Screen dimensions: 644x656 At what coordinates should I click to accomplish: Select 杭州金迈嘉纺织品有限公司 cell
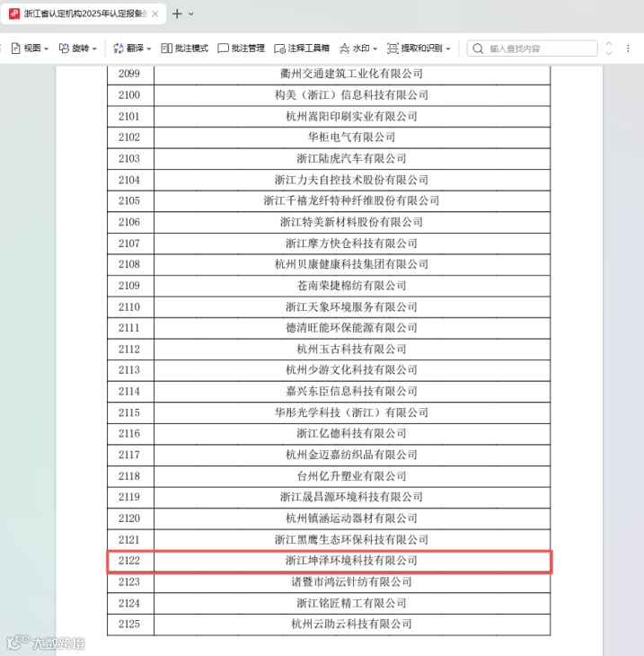352,456
